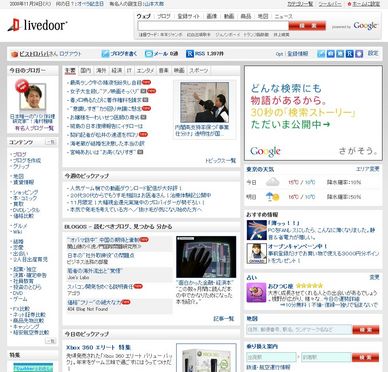Screen dimensions: 388x372
Task: Click the woman portrait thumbnail in おすすめ情報
Action: point(256,253)
